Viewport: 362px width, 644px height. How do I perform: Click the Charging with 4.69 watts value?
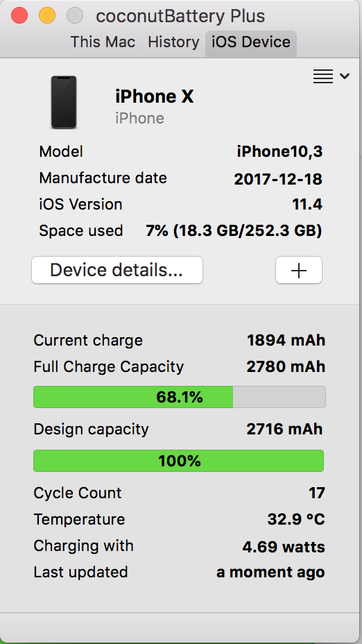click(284, 547)
